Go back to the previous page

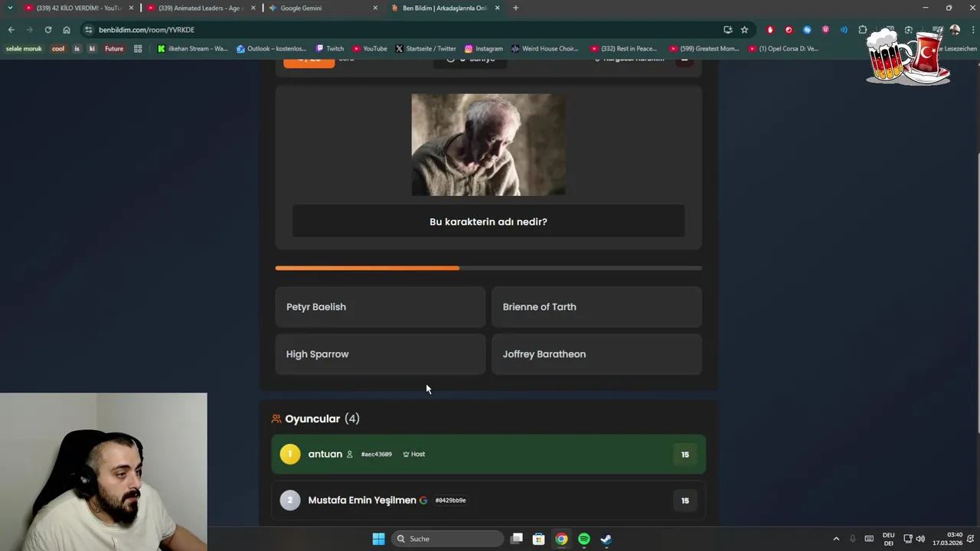[11, 30]
